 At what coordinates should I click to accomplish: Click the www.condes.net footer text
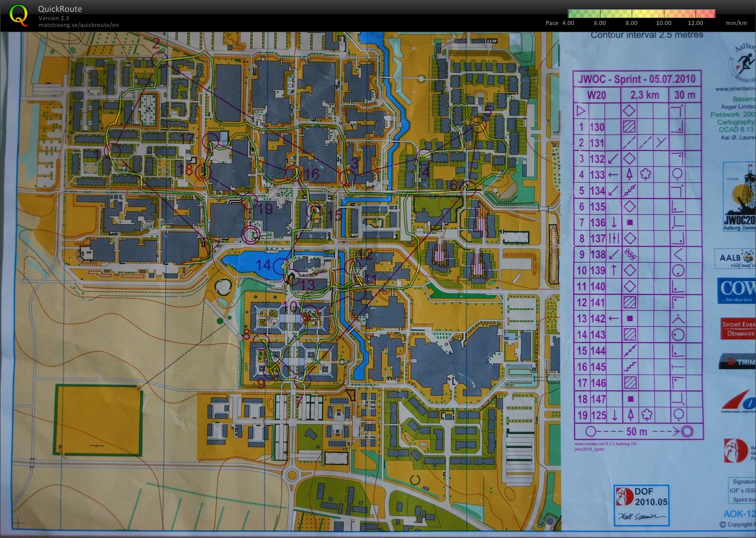point(604,444)
